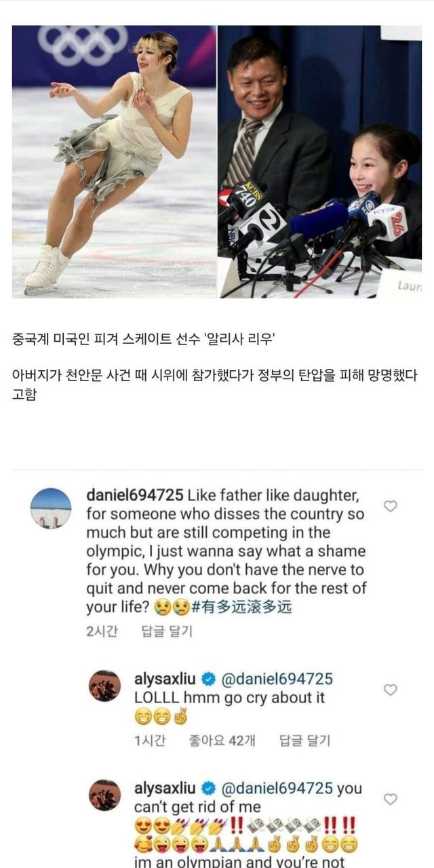Reply to alysaxliu's comment via 답글 달기

(305, 741)
